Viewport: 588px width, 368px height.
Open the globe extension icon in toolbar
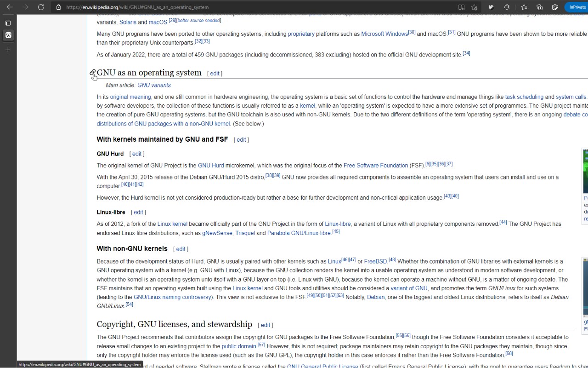(x=491, y=7)
